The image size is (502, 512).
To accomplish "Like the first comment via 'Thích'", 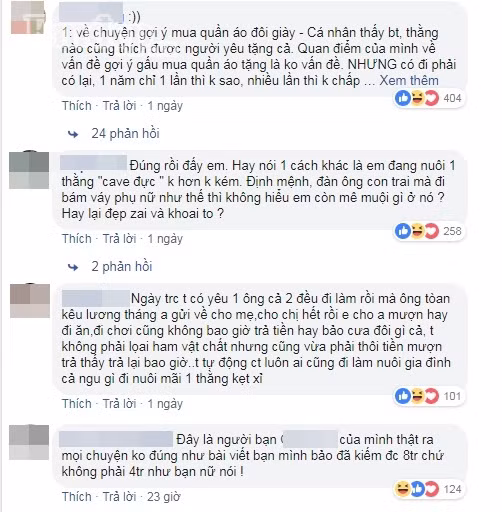I will tap(77, 106).
